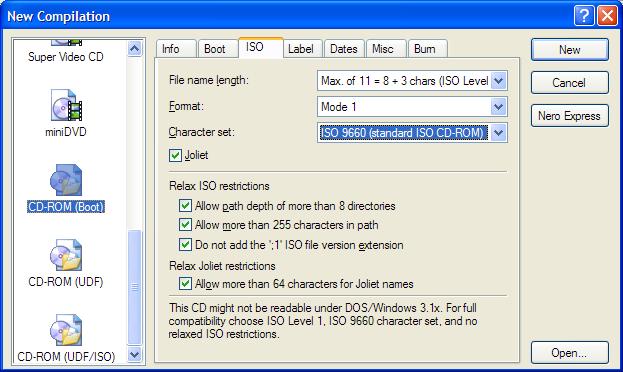Click the Super Video CD label
Screen dimensions: 623x372
(66, 57)
